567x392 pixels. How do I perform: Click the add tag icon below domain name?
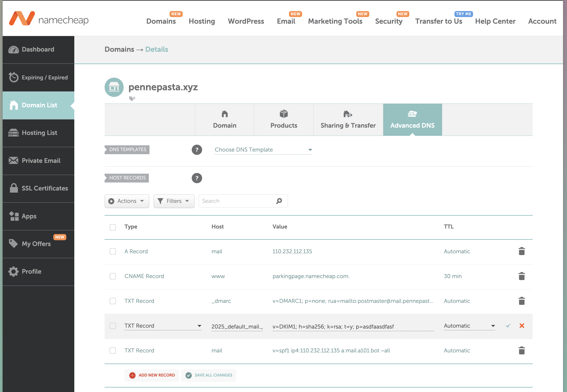tap(132, 98)
